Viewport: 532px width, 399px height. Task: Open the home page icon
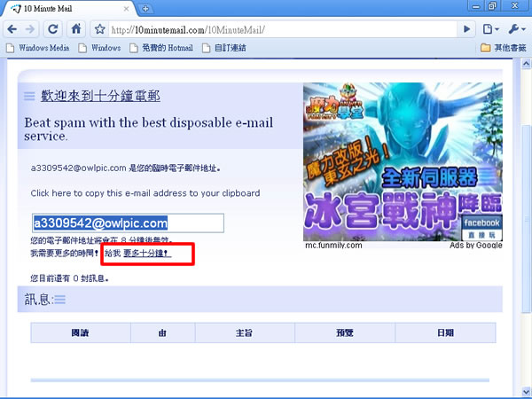point(76,29)
